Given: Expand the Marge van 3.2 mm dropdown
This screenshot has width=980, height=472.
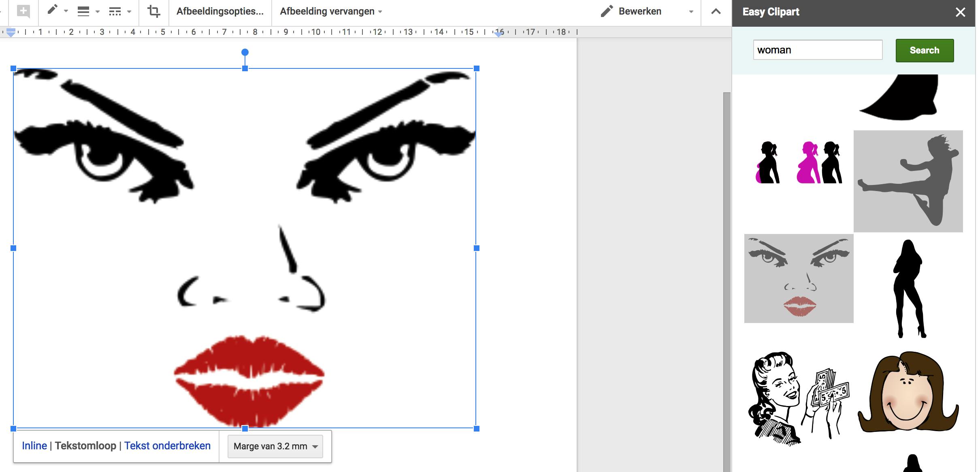Looking at the screenshot, I should click(275, 446).
